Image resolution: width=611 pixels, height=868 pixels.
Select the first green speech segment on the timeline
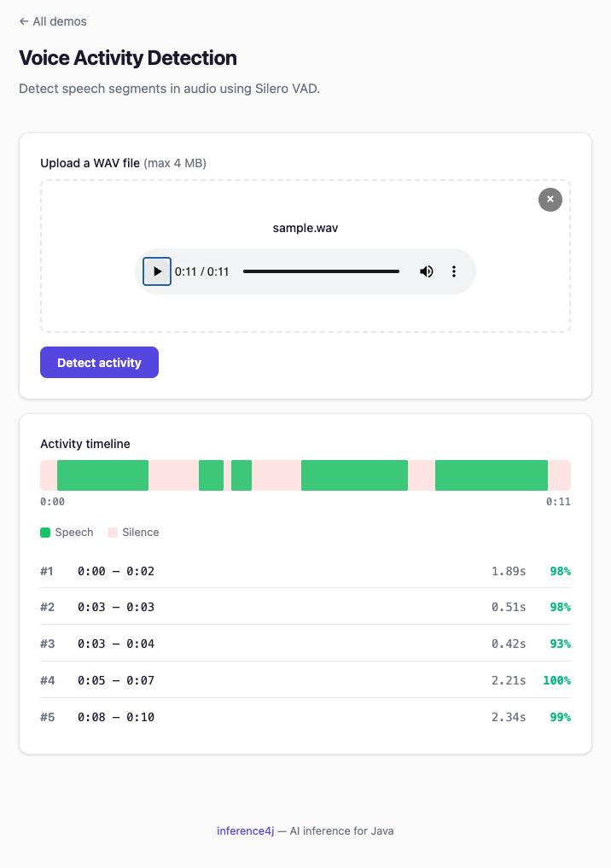coord(102,475)
